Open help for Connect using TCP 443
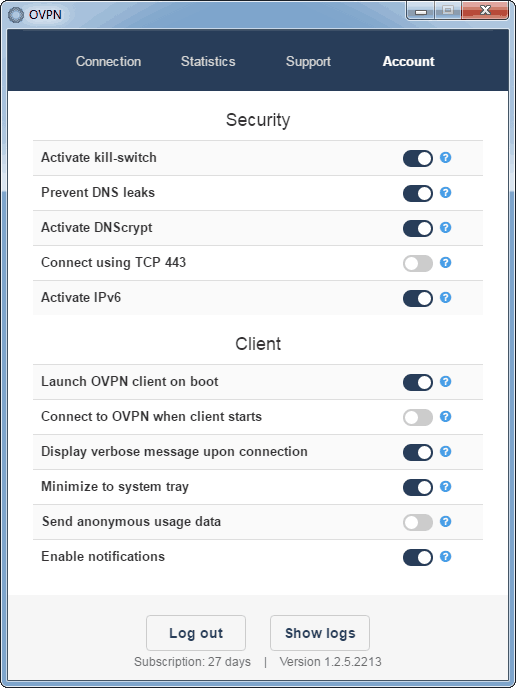This screenshot has height=688, width=516. point(445,263)
